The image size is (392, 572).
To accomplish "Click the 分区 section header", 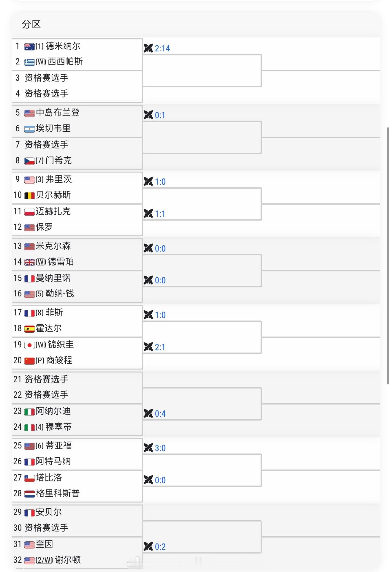I will point(31,24).
